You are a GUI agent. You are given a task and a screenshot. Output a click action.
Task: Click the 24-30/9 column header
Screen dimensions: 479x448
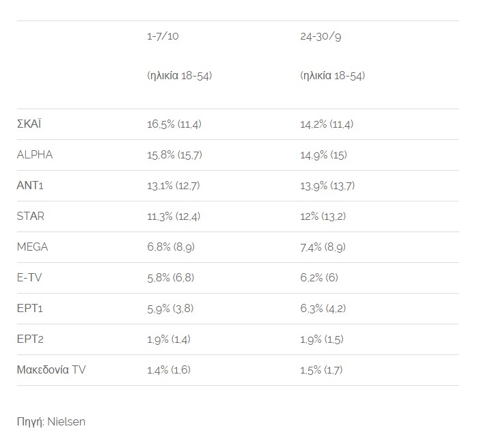pos(320,36)
